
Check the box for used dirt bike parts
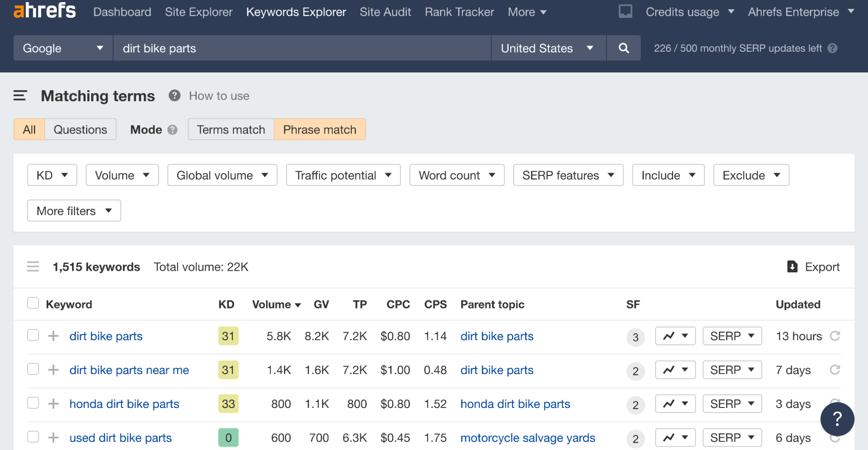click(x=33, y=437)
